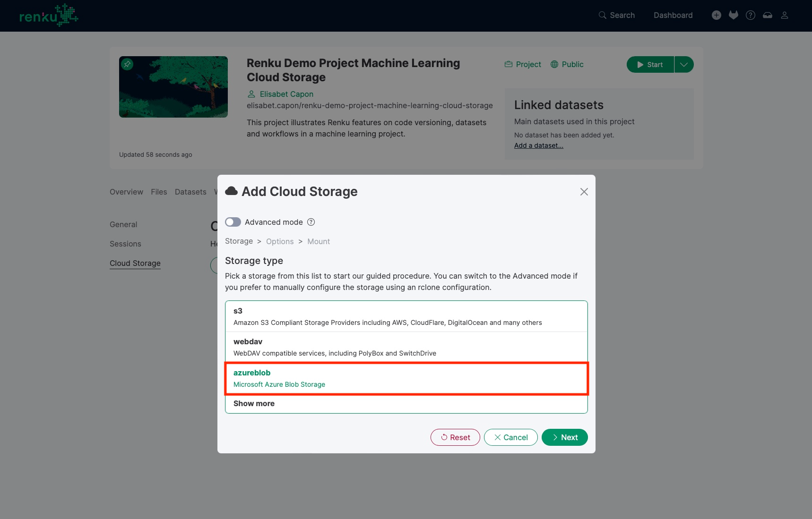
Task: Switch to the Overview tab
Action: point(126,192)
